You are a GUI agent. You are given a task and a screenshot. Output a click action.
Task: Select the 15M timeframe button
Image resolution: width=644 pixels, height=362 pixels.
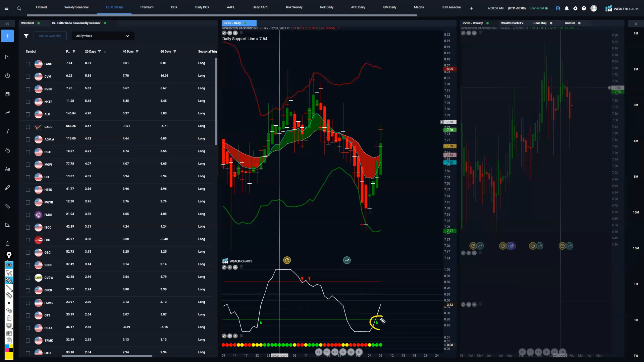tap(636, 248)
